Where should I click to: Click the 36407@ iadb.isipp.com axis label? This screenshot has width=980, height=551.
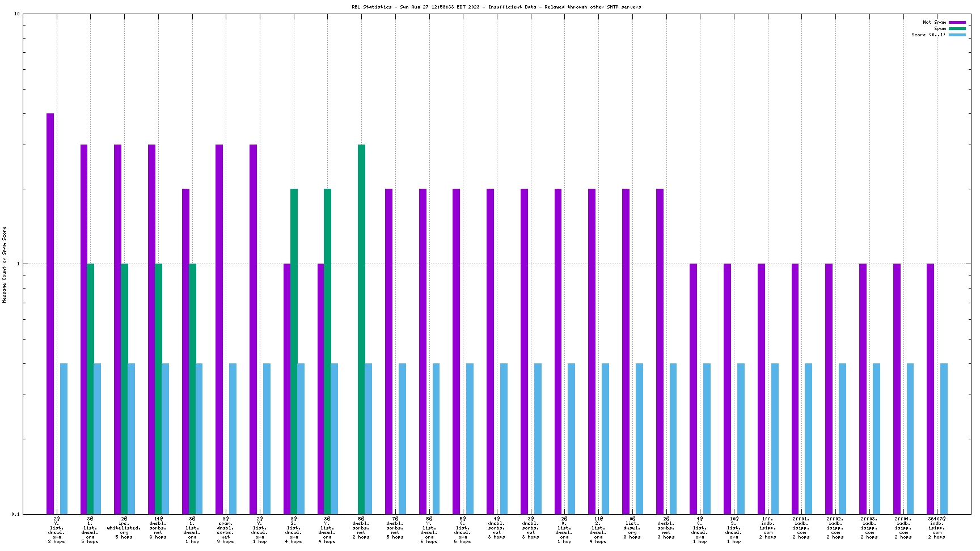point(937,528)
